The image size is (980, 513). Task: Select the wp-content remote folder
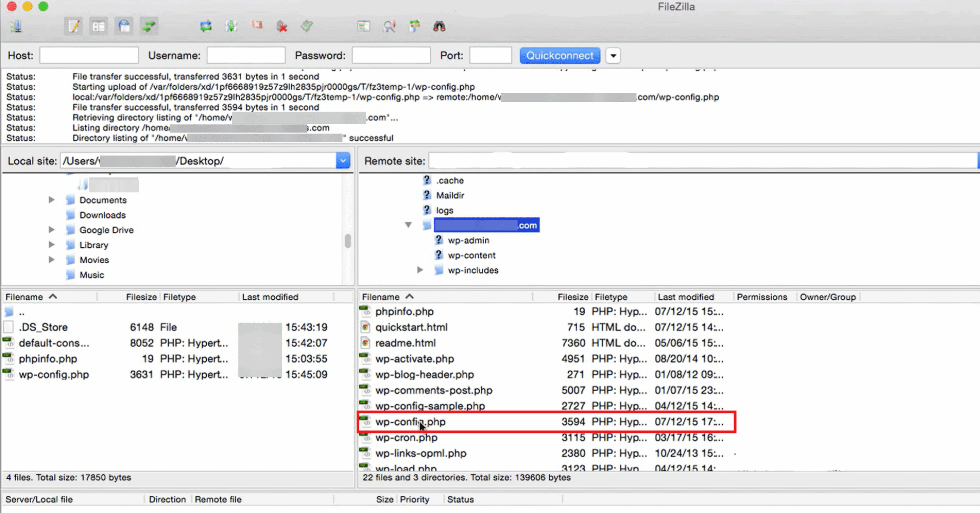click(472, 255)
